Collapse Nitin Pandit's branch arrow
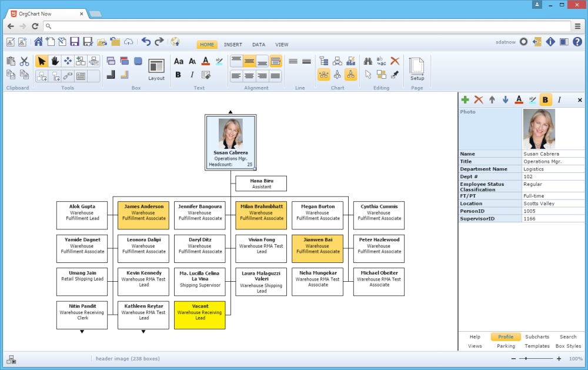This screenshot has width=588, height=370. pyautogui.click(x=82, y=331)
